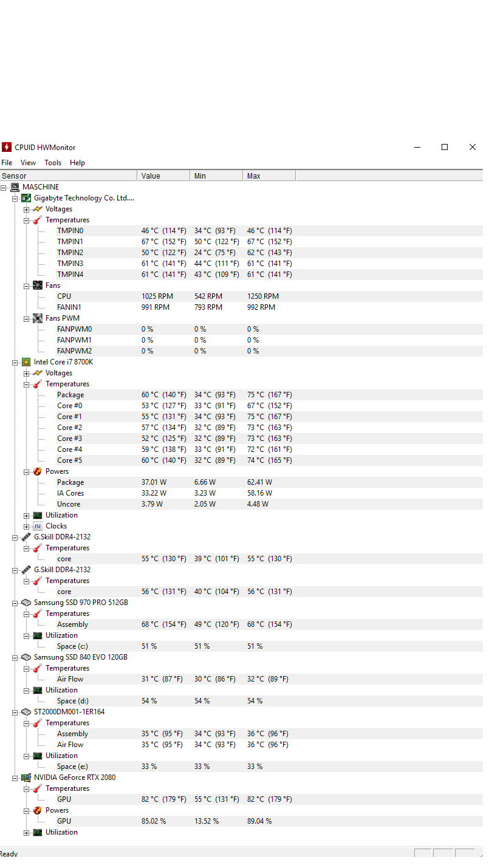Image resolution: width=489 pixels, height=868 pixels.
Task: Click the Intel Core i7 8700K CPU icon
Action: [x=26, y=362]
